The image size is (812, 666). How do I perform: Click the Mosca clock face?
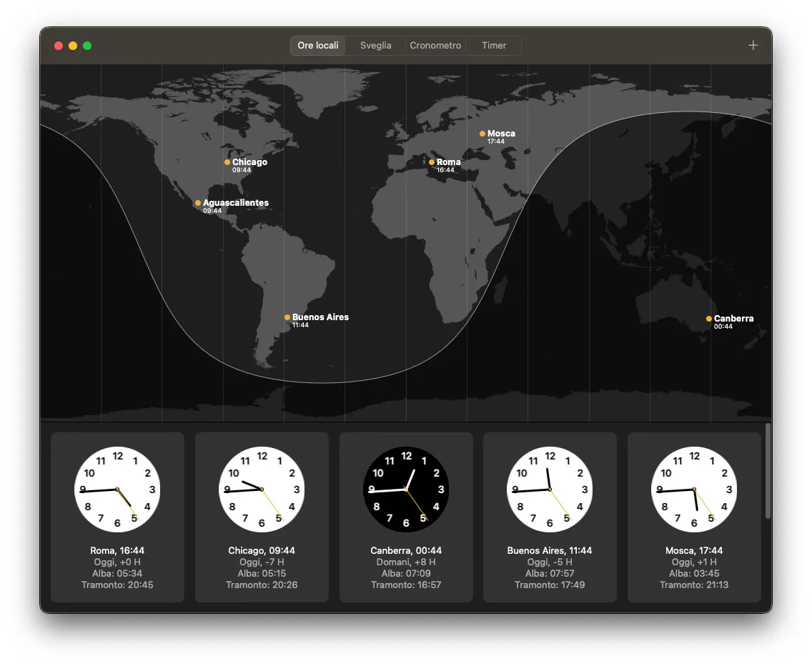click(693, 488)
